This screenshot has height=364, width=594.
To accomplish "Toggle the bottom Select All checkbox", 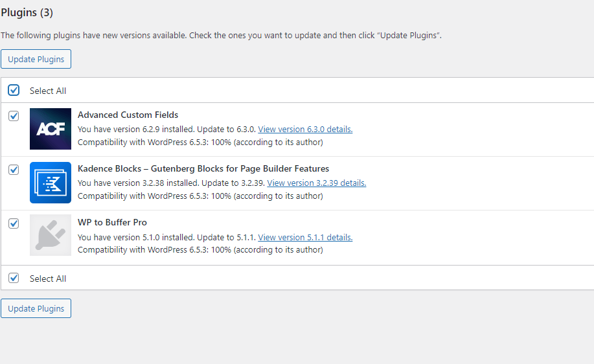I will click(14, 278).
